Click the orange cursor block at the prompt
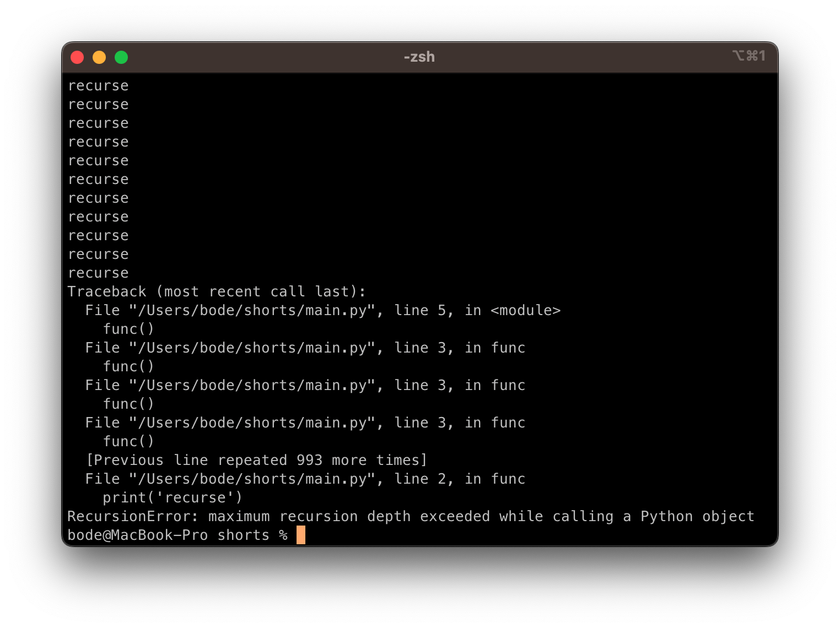 pos(300,535)
